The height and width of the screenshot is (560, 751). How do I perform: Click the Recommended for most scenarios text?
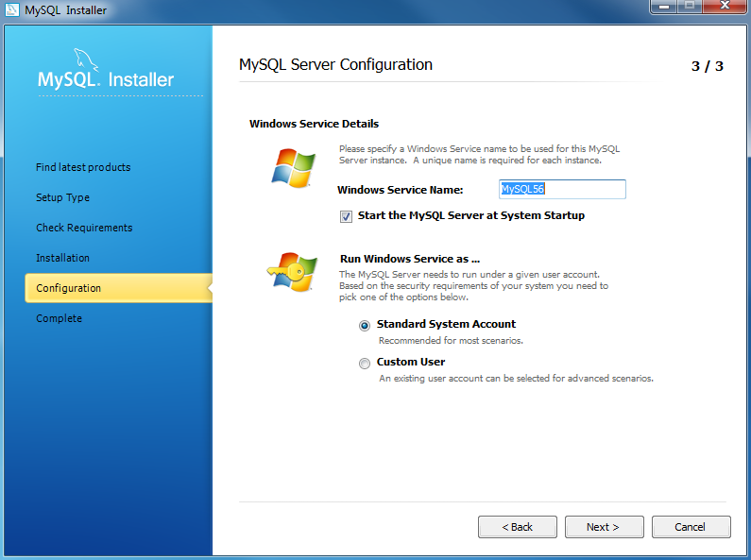[451, 340]
